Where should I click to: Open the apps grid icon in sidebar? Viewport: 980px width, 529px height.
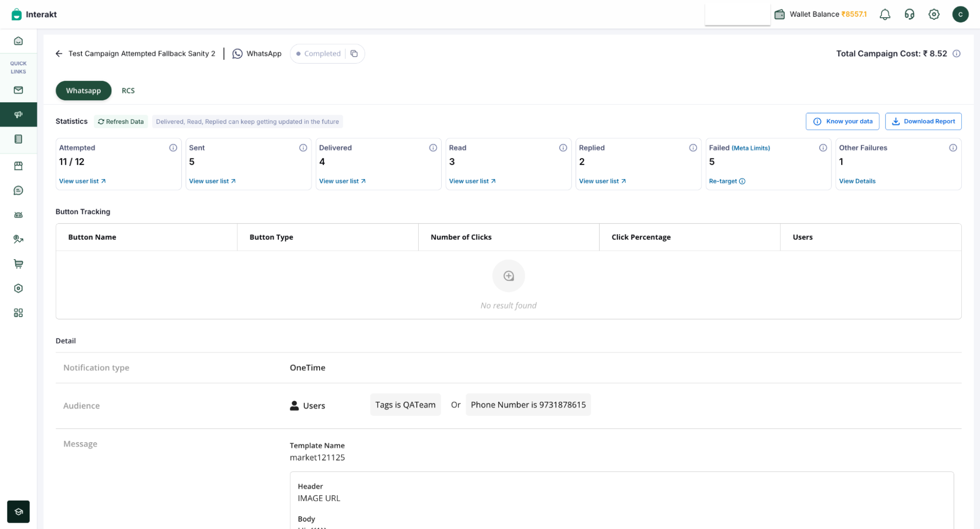(18, 313)
